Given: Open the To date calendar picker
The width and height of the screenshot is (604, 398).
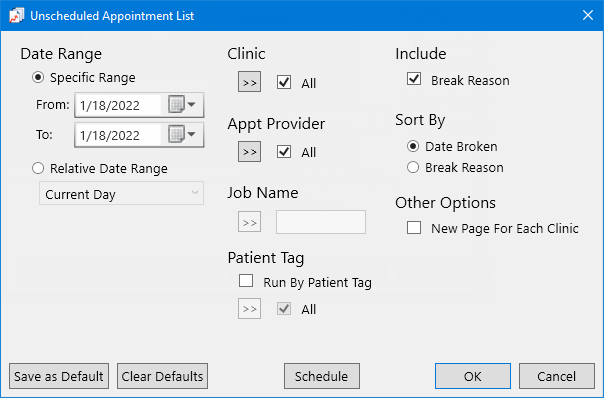Looking at the screenshot, I should pyautogui.click(x=182, y=135).
